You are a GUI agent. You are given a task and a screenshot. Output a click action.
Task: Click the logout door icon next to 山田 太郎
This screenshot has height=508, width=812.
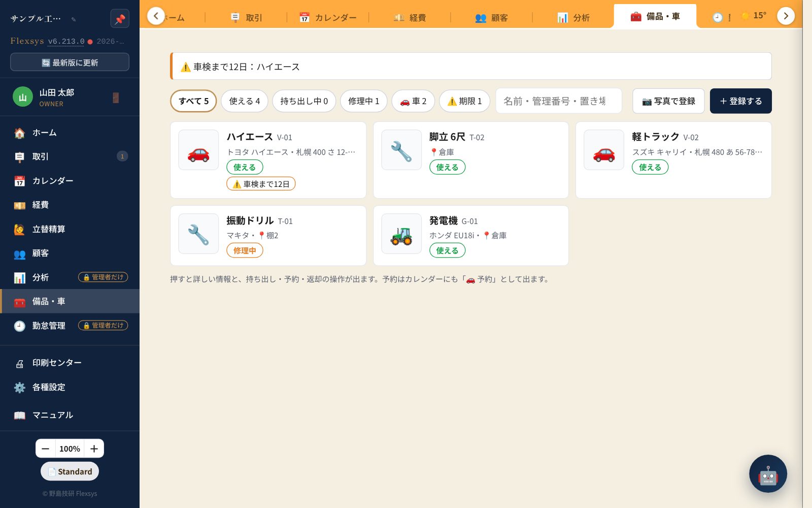(116, 98)
